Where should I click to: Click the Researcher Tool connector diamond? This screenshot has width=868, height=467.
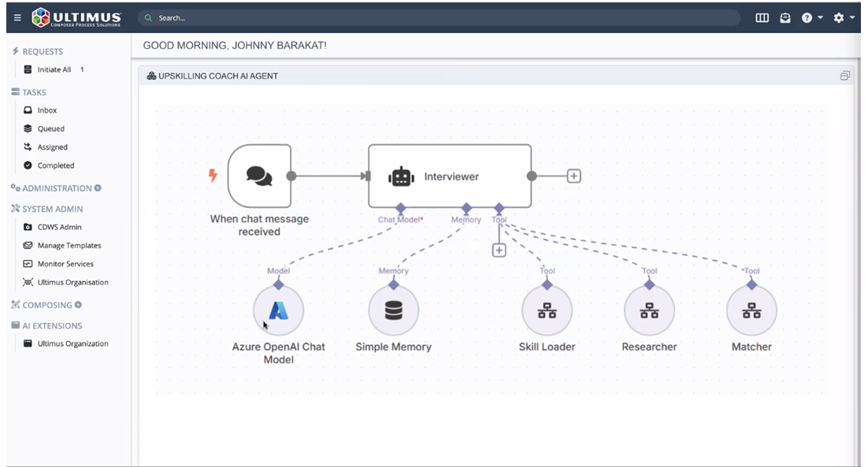649,284
